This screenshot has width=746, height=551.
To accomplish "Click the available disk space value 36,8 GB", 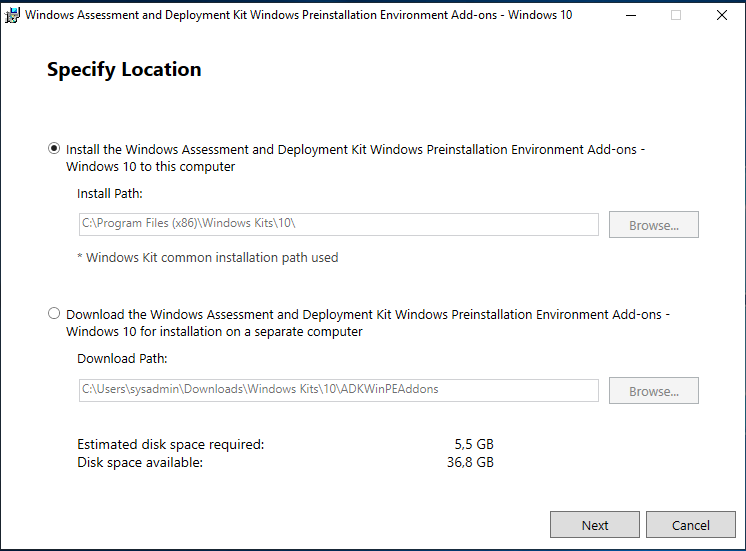I will coord(473,462).
